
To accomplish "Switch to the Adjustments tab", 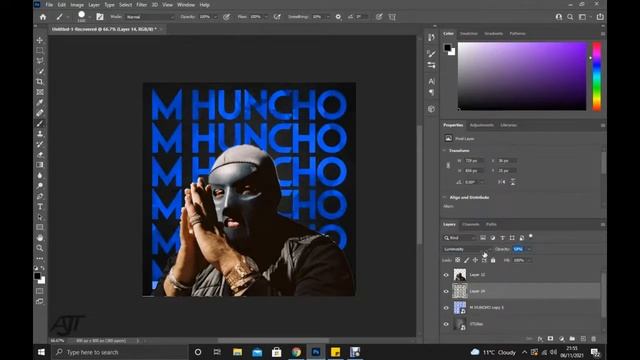I will 481,125.
